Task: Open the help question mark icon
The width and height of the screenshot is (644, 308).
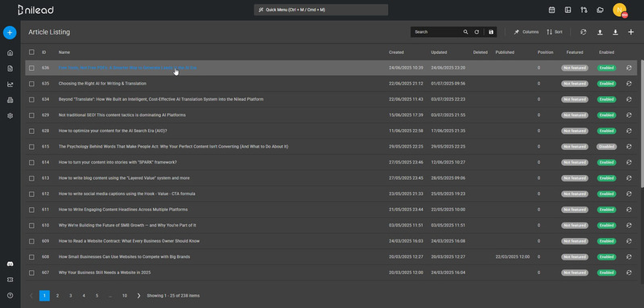Action: coord(10,295)
